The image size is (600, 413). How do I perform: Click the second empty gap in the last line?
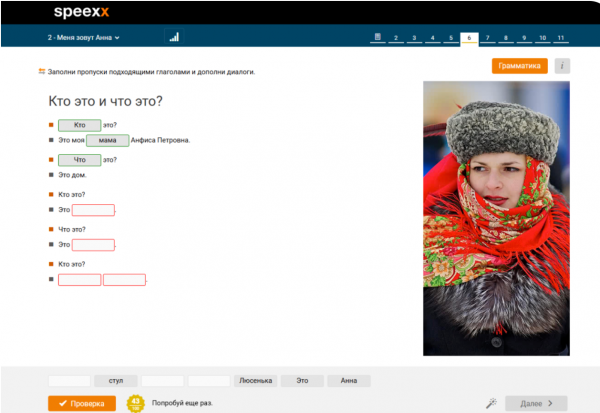[124, 280]
